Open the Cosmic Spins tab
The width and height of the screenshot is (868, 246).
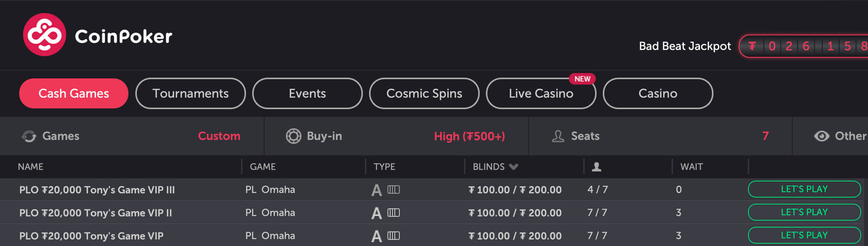[424, 93]
